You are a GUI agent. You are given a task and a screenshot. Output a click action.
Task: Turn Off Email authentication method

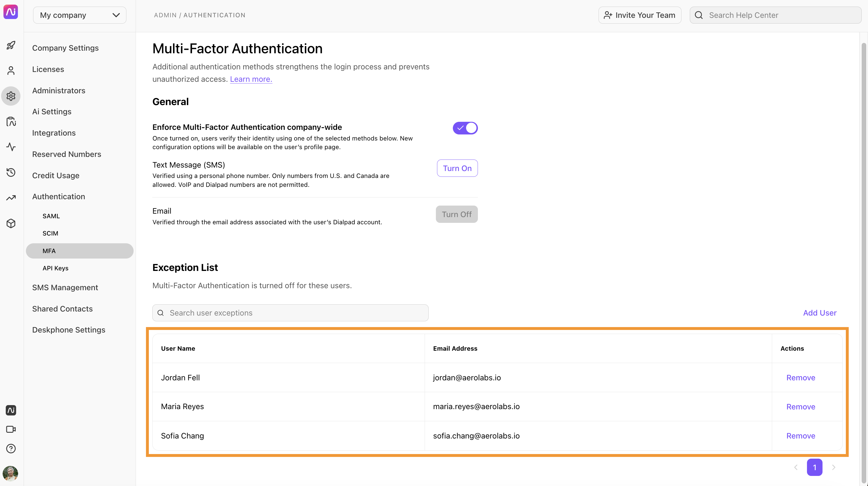coord(457,213)
